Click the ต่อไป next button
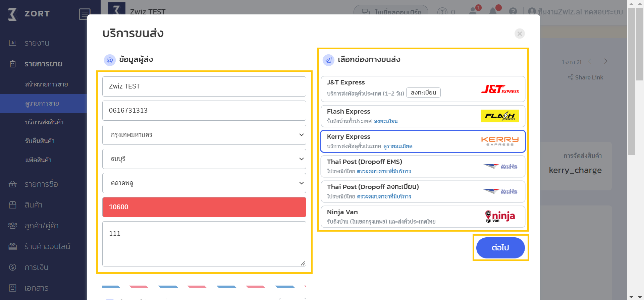Screen dimensions: 644x300 click(500, 248)
